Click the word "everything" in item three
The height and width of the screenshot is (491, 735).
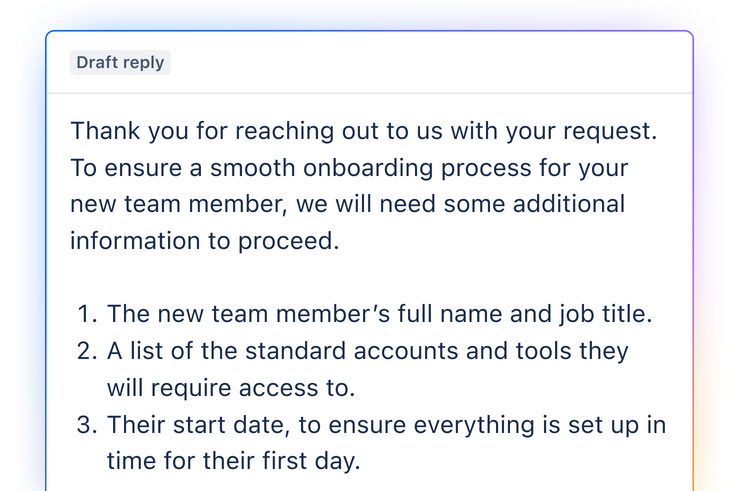[474, 426]
